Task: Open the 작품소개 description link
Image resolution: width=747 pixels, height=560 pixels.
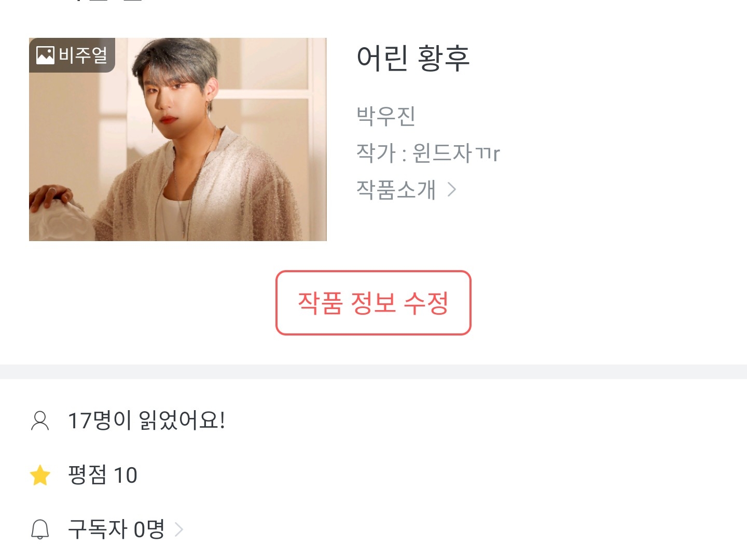Action: pos(396,190)
